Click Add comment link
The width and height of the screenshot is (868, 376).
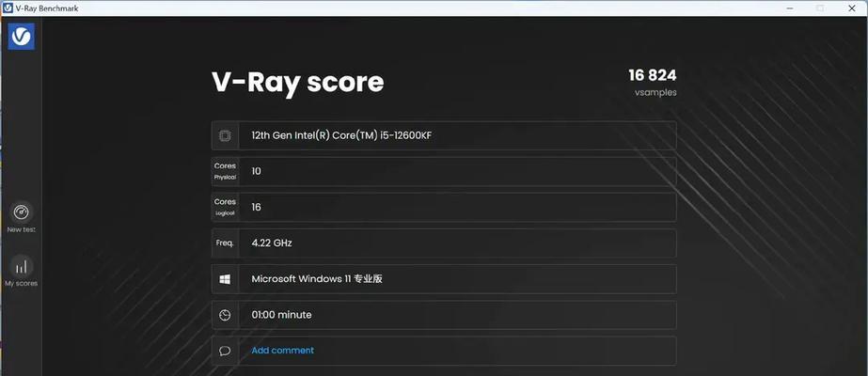282,351
